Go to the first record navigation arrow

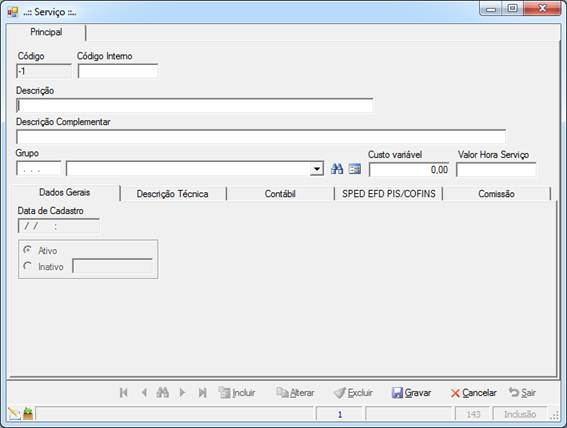click(124, 393)
